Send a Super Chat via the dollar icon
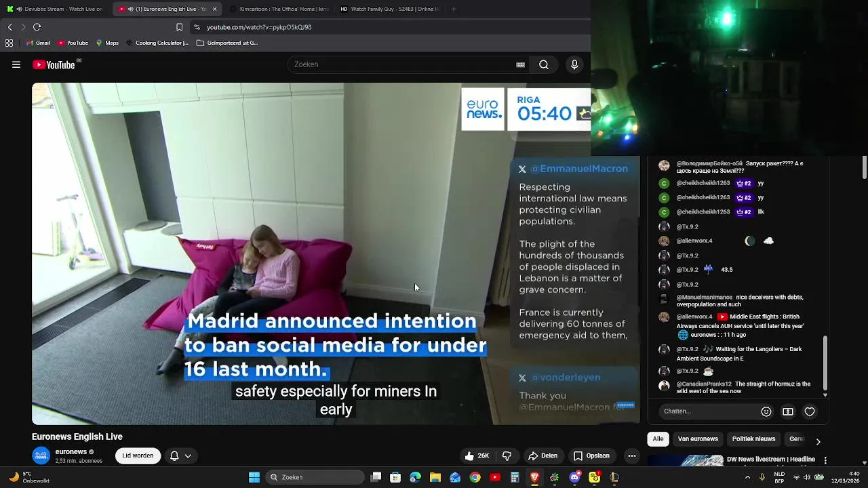 point(788,411)
